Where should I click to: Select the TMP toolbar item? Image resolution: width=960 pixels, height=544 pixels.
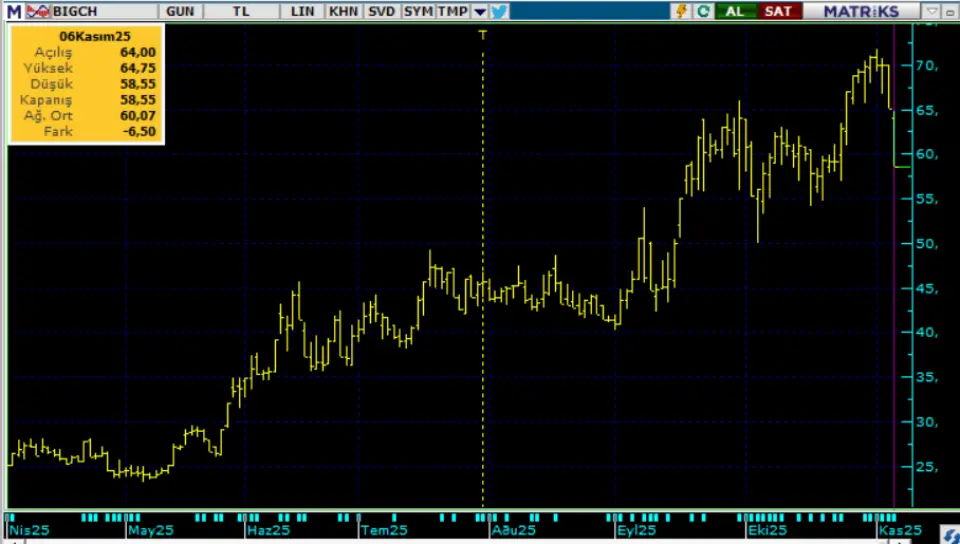point(452,11)
